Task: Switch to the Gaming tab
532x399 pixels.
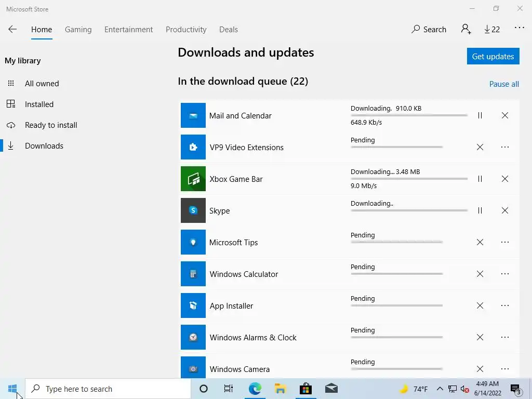Action: click(78, 30)
